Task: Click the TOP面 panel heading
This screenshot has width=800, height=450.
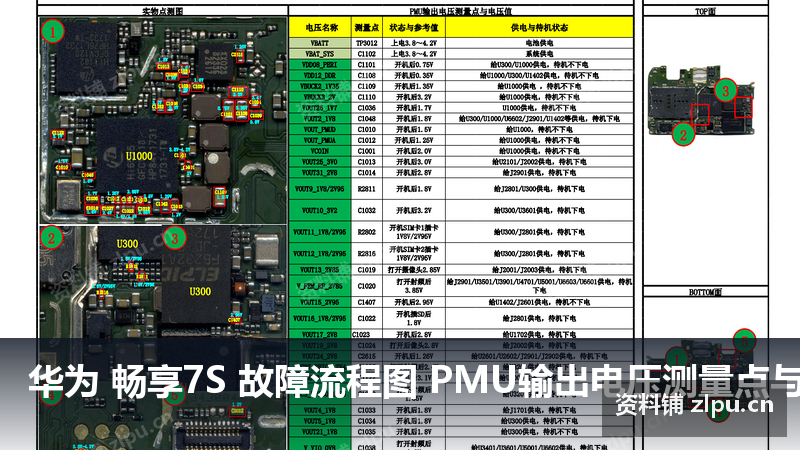Action: [706, 11]
